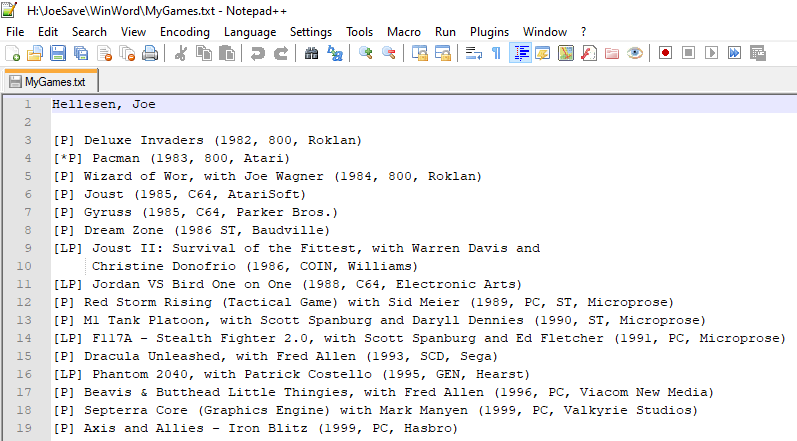This screenshot has height=441, width=797.
Task: Open the Run menu
Action: click(445, 32)
